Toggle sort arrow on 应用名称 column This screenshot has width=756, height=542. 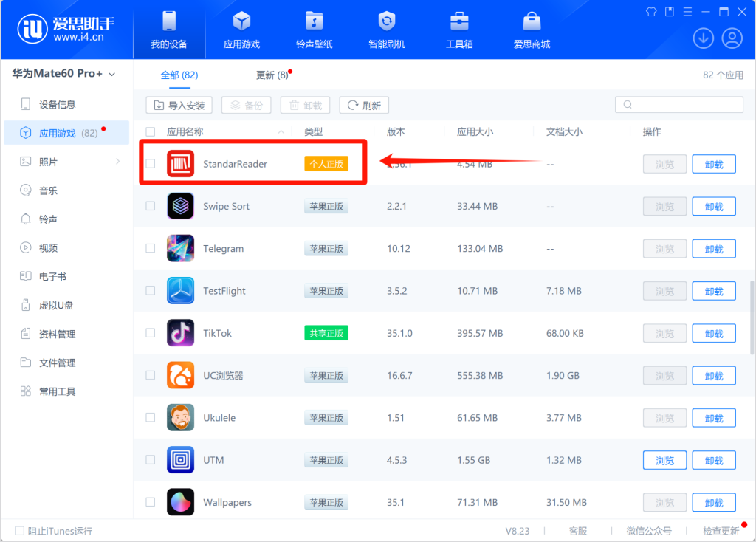tap(281, 132)
